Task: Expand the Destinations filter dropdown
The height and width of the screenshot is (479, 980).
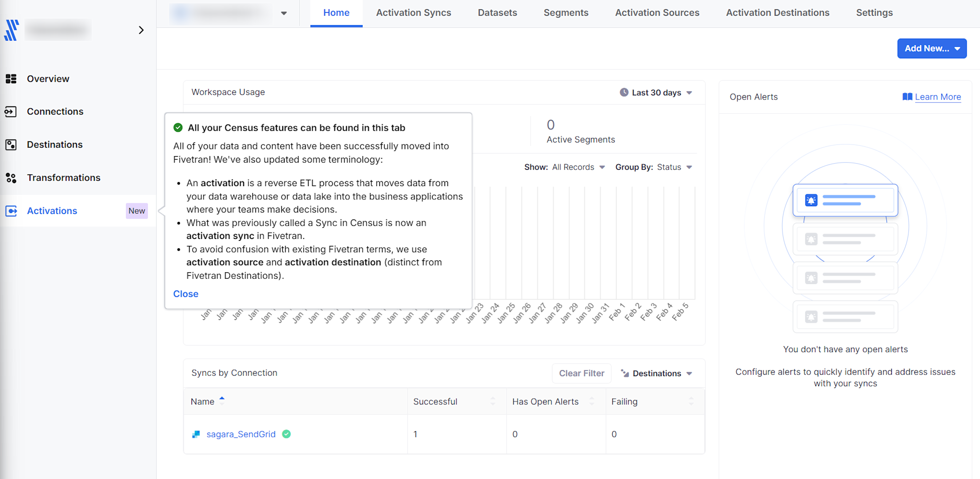Action: click(657, 374)
